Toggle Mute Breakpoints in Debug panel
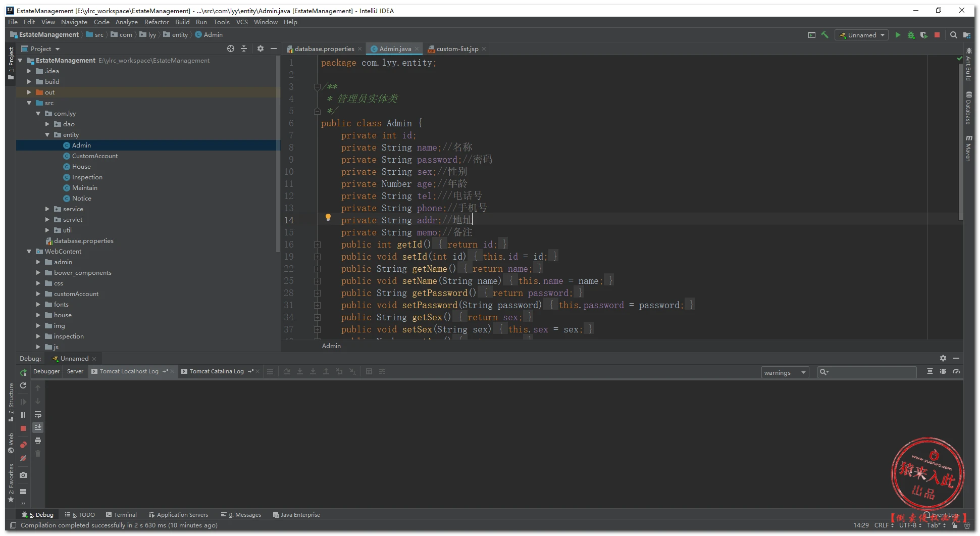Viewport: 980px width, 536px height. pyautogui.click(x=23, y=458)
